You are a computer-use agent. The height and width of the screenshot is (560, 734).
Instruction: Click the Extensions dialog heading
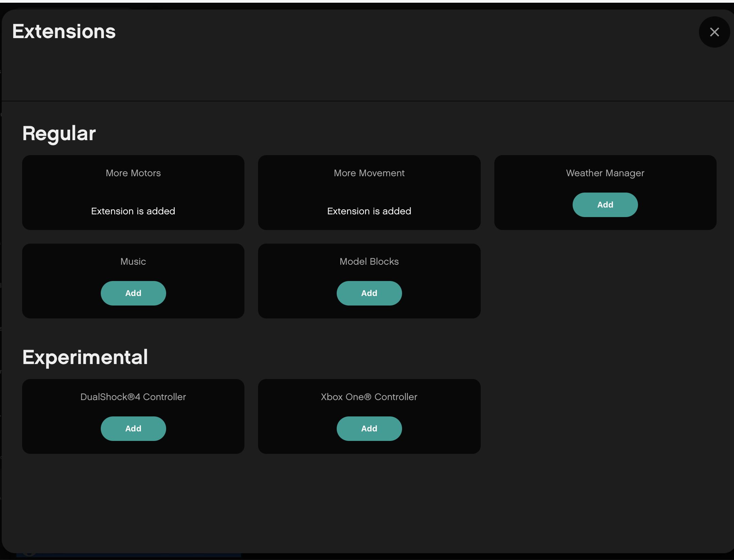coord(64,32)
